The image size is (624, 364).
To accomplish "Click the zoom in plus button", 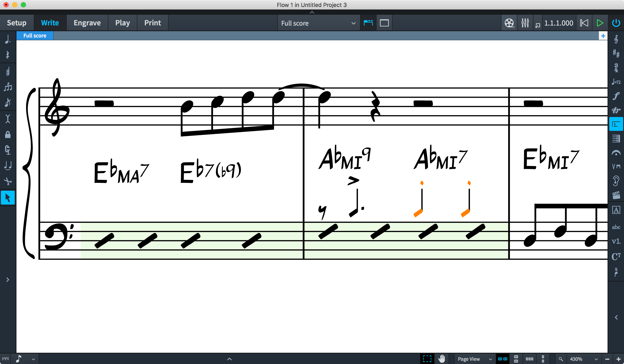I will 618,359.
